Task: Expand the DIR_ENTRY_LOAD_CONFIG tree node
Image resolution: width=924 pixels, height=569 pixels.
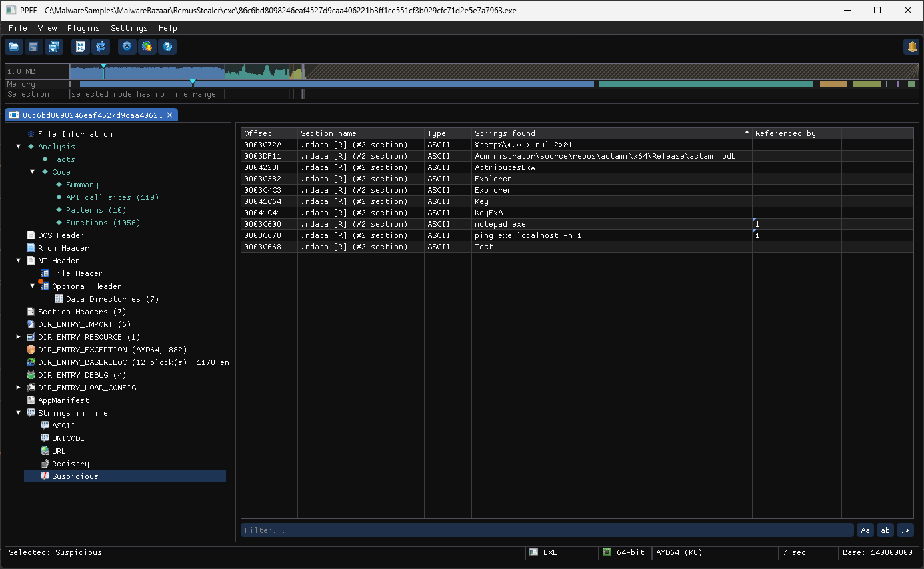Action: pos(19,388)
